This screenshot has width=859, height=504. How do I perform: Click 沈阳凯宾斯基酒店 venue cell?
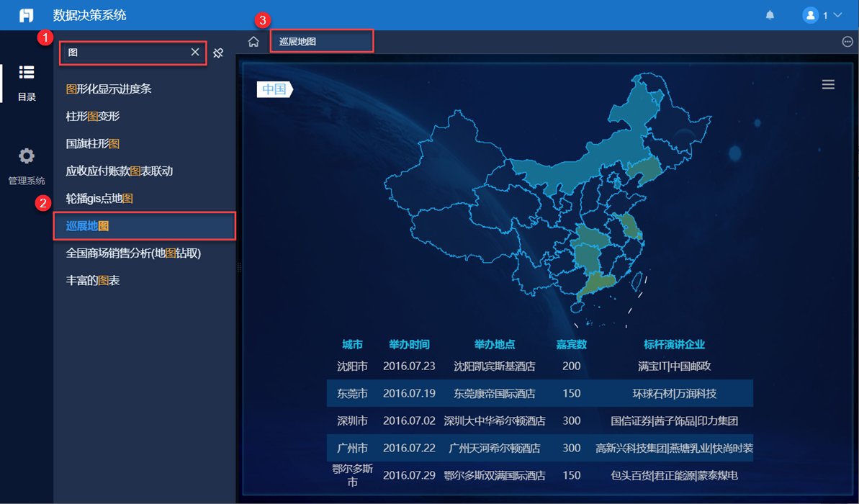tap(495, 366)
